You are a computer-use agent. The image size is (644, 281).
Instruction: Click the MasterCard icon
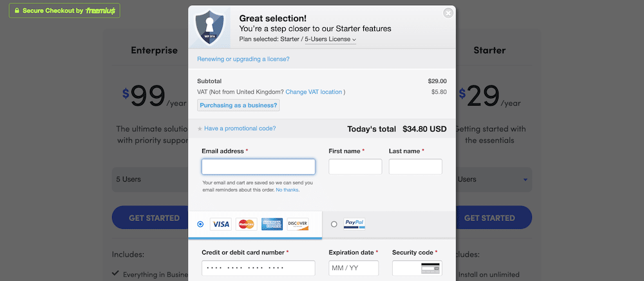[x=247, y=224]
